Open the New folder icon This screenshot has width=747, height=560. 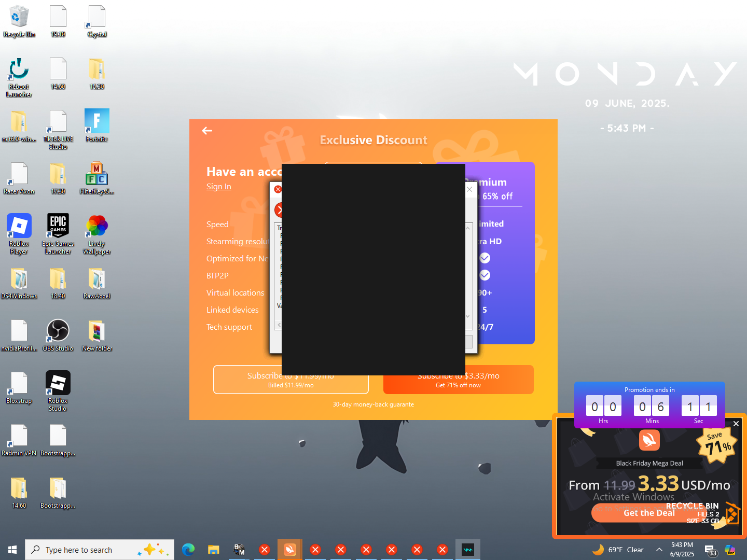click(97, 336)
